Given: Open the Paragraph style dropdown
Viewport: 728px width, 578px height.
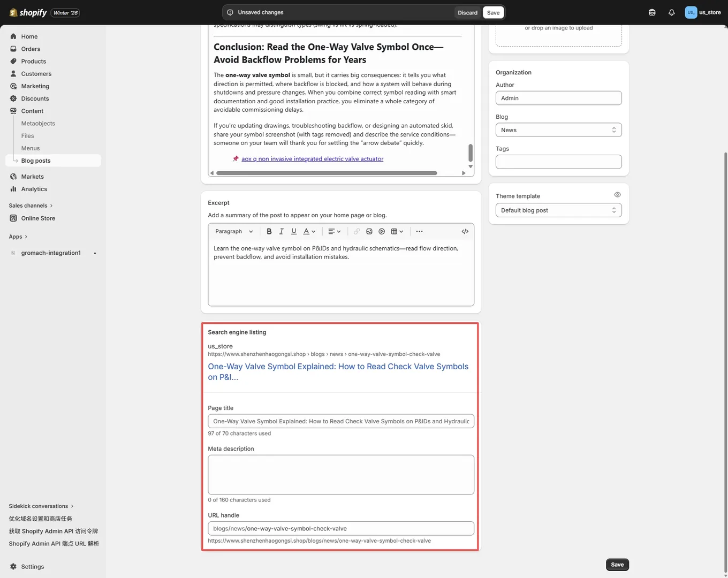Looking at the screenshot, I should click(x=234, y=232).
